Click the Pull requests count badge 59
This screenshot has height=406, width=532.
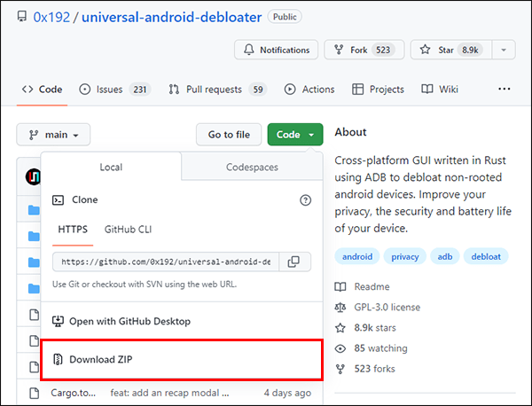click(258, 90)
